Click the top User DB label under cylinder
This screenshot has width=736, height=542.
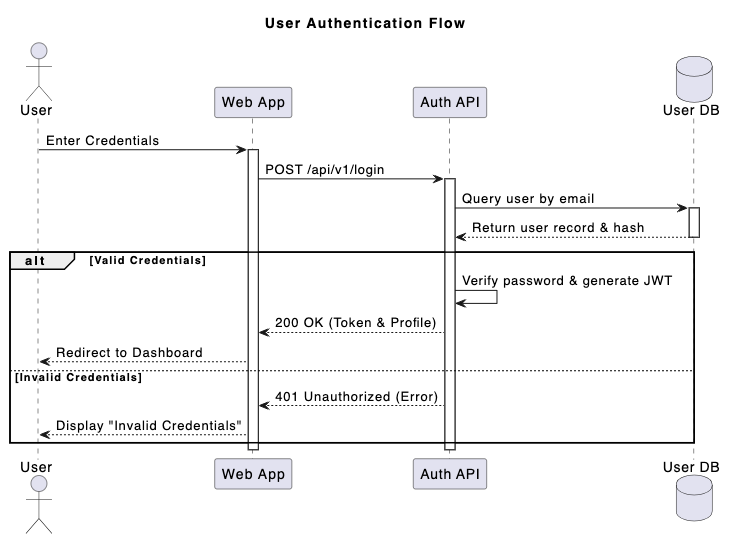pos(691,110)
